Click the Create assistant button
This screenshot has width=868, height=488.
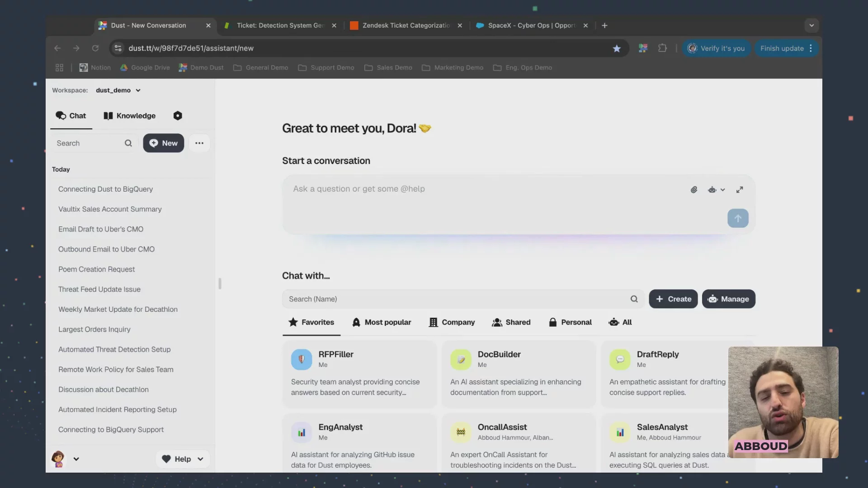tap(673, 299)
